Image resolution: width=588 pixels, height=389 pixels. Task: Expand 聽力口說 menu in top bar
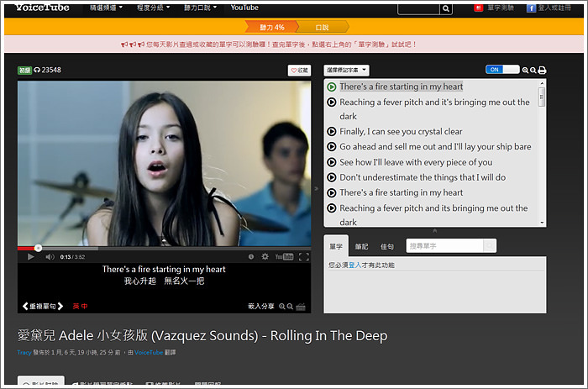pos(200,8)
